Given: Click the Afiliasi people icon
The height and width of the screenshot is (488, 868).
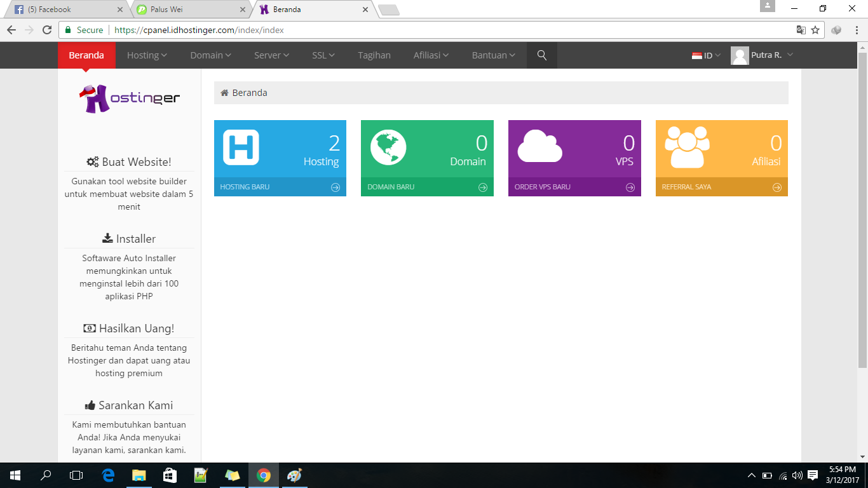Looking at the screenshot, I should pyautogui.click(x=687, y=147).
